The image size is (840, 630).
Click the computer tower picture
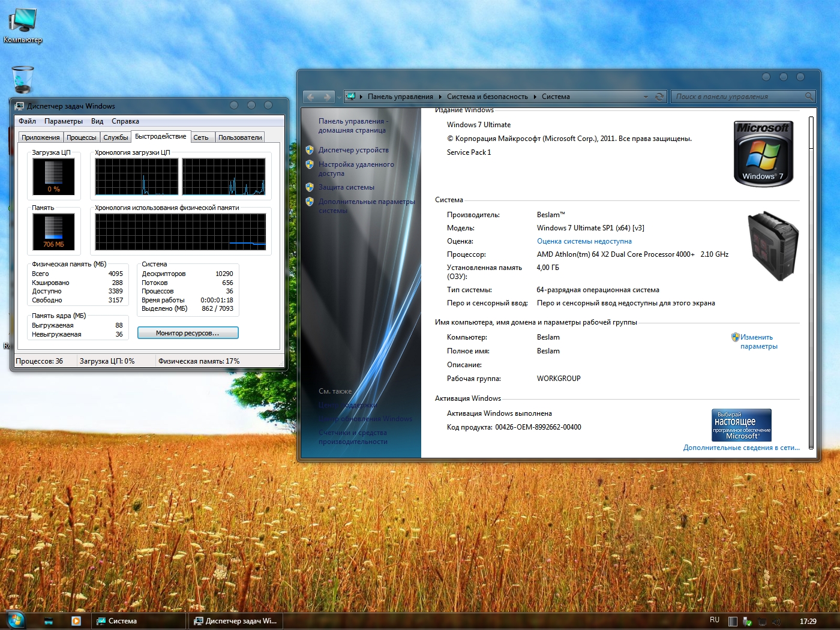(773, 245)
